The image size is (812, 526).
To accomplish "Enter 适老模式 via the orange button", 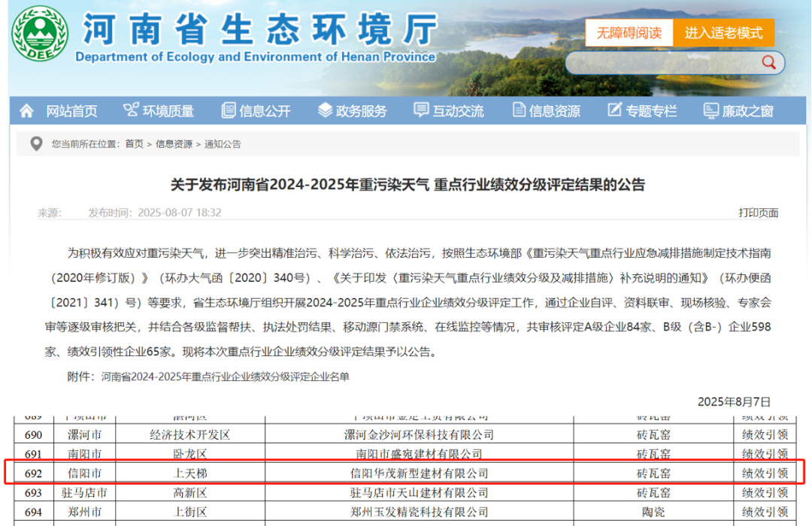I will (723, 33).
